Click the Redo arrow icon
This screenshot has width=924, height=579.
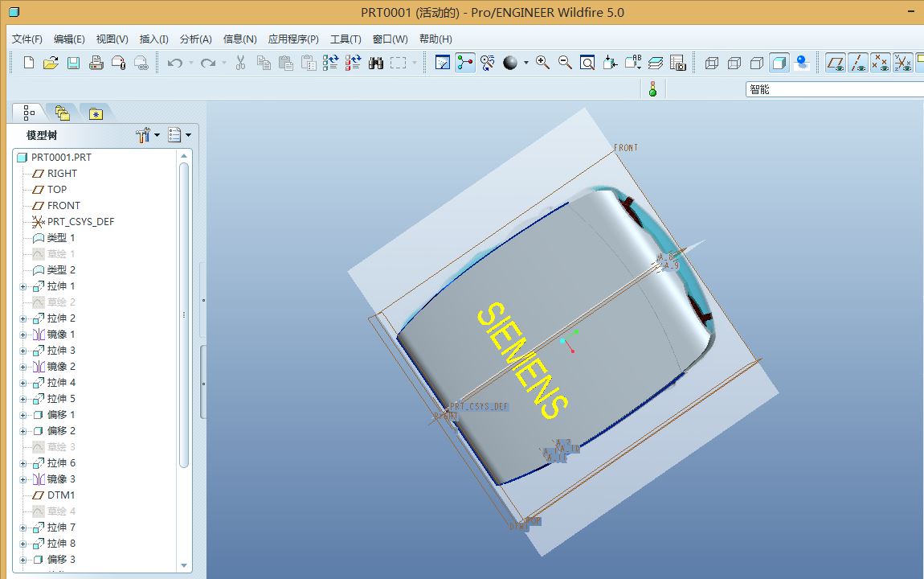pos(208,63)
